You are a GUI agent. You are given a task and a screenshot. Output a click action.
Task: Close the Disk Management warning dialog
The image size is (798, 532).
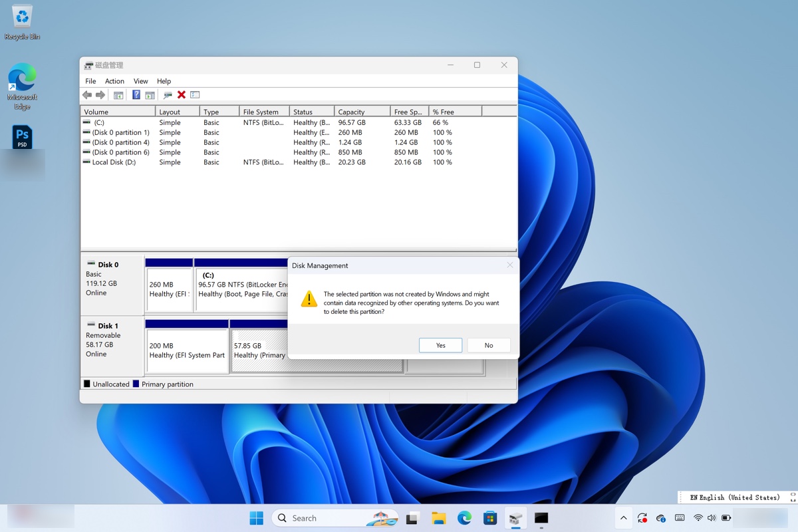[510, 265]
